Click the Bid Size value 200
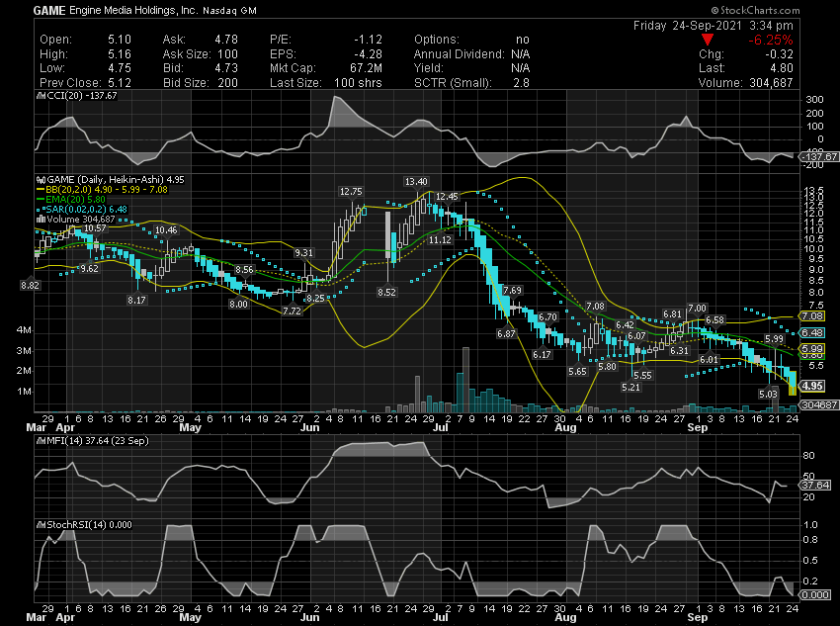The image size is (840, 626). click(227, 82)
